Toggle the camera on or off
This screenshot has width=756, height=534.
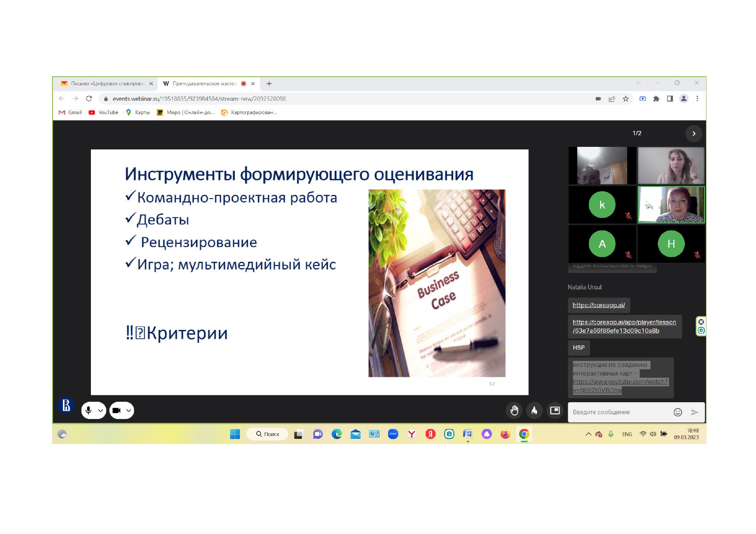coord(116,410)
